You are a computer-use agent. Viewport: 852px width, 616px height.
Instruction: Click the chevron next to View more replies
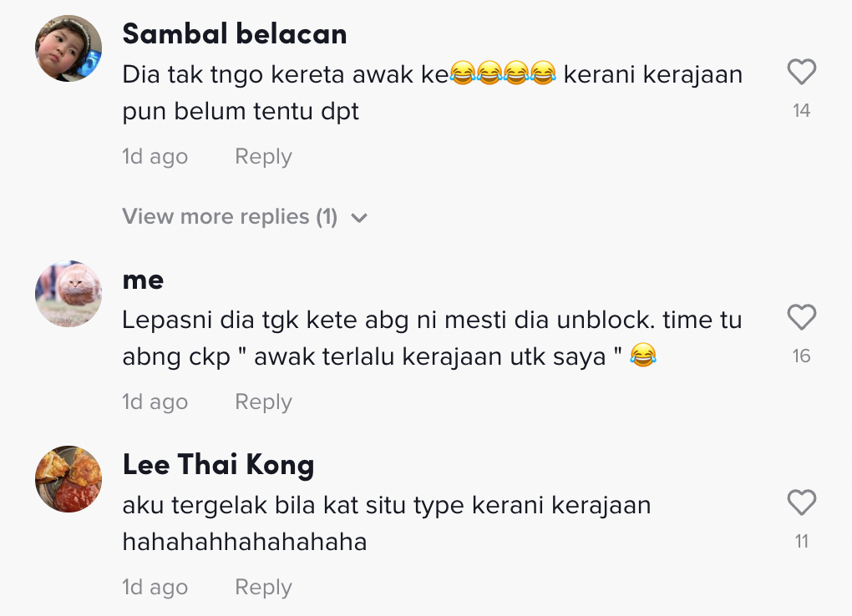click(x=359, y=218)
